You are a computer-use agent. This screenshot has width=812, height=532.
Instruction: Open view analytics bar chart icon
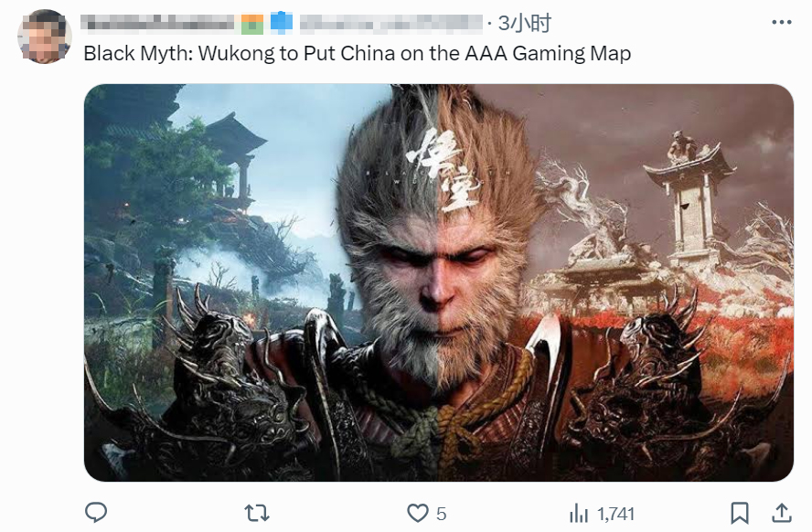579,514
